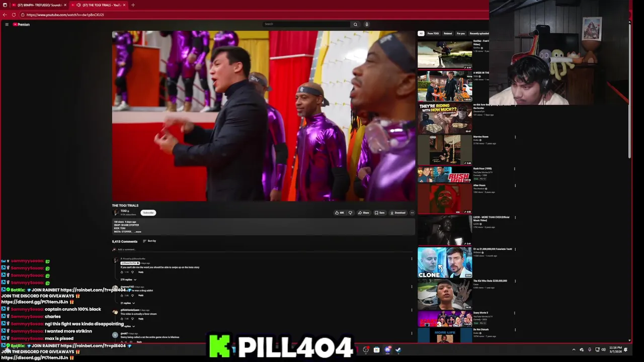Screen dimensions: 644x362
Task: Close the THE TOGI TRIALS tab
Action: 124,5
